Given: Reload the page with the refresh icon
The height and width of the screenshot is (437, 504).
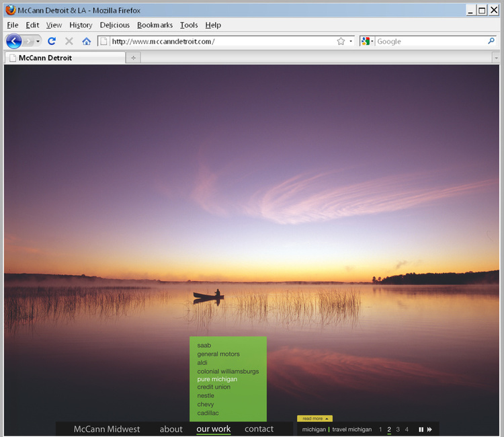Looking at the screenshot, I should (52, 41).
